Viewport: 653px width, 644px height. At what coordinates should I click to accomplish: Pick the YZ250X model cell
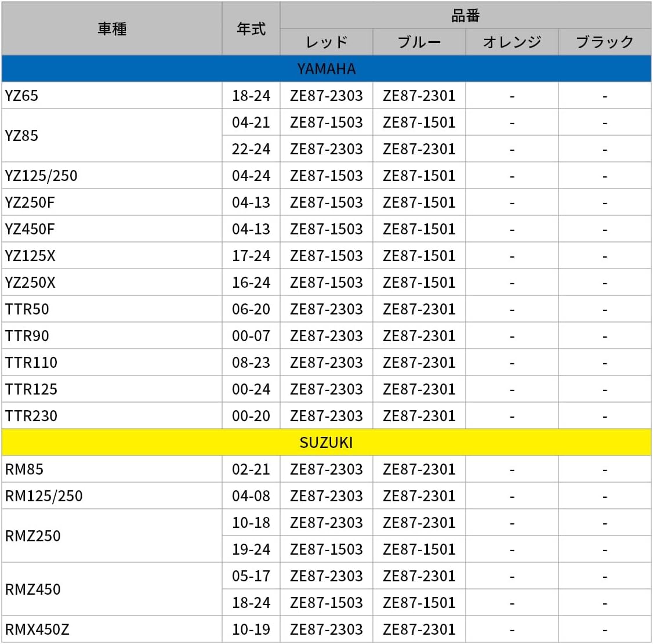[111, 283]
